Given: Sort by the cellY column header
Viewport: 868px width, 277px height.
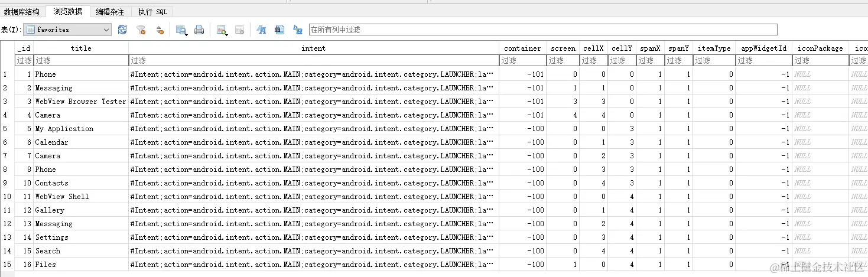Looking at the screenshot, I should pyautogui.click(x=622, y=48).
